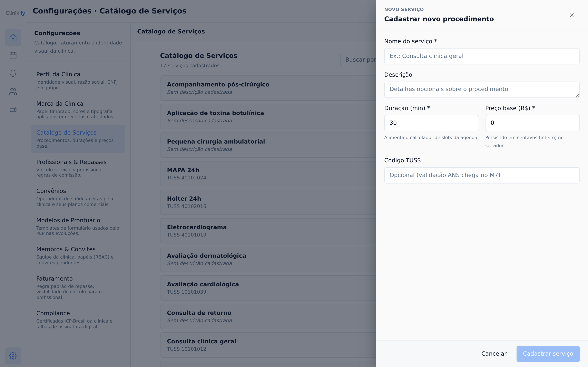Close the Novo Serviço panel

(571, 15)
